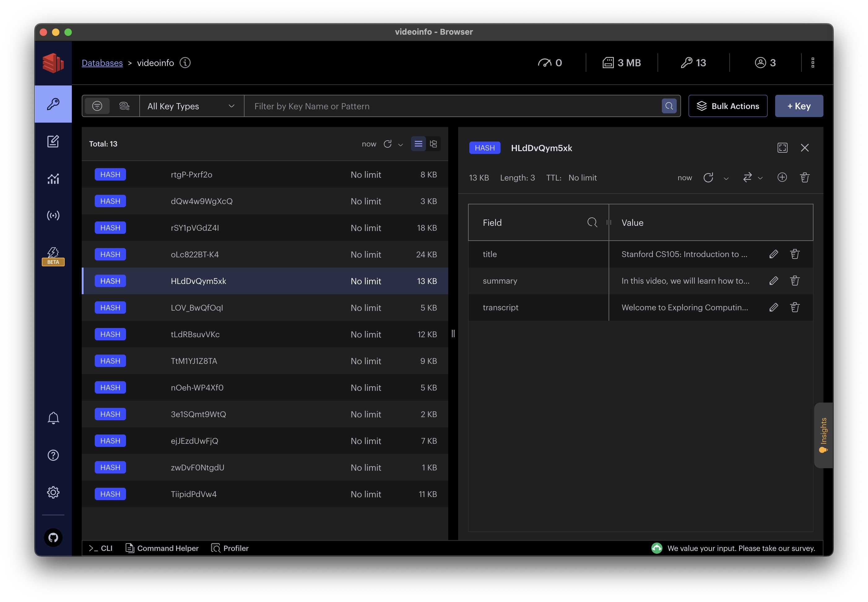
Task: Toggle search by values of keys mode
Action: [x=124, y=106]
